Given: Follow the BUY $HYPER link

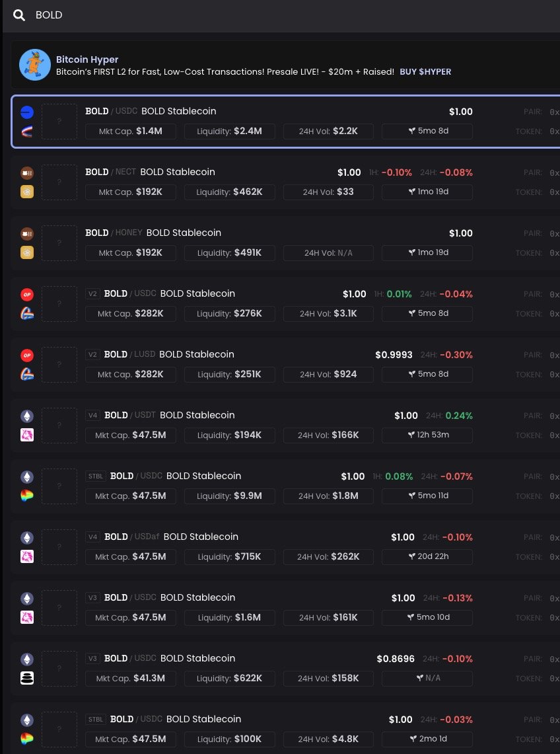Looking at the screenshot, I should click(425, 72).
